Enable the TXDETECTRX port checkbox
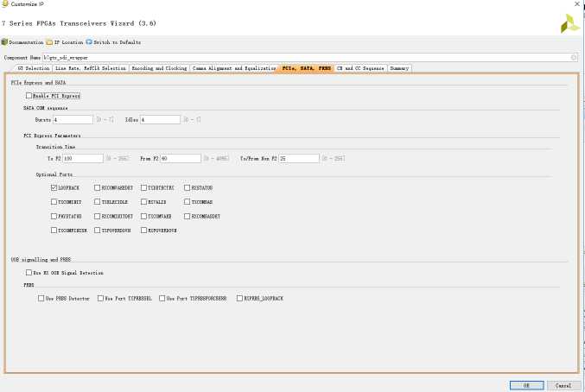Viewport: 585px width, 392px height. [143, 187]
